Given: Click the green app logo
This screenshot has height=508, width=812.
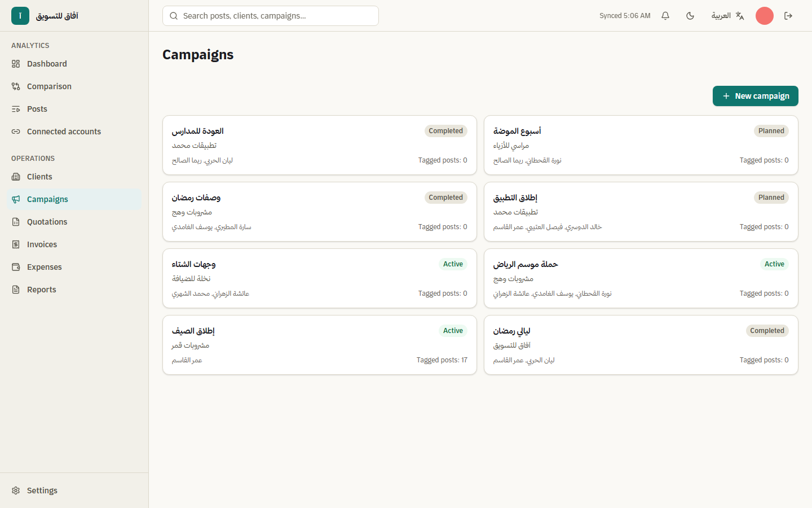Looking at the screenshot, I should [x=20, y=16].
